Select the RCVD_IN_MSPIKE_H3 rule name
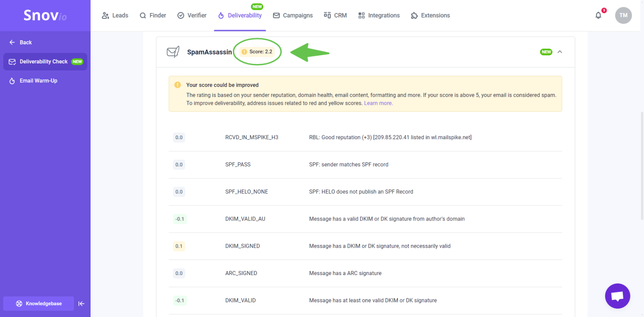The width and height of the screenshot is (644, 317). coord(252,138)
